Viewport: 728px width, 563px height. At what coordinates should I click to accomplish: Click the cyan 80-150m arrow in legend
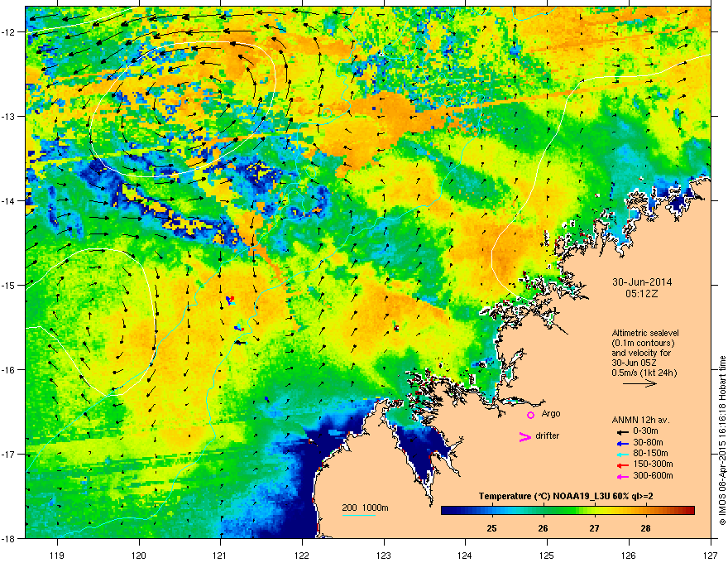coord(623,454)
